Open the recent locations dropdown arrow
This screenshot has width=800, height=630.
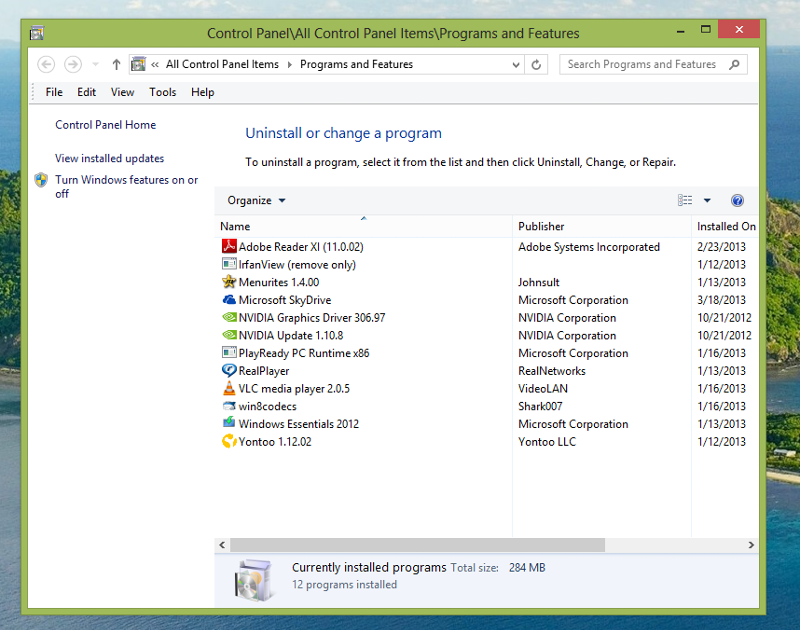95,65
